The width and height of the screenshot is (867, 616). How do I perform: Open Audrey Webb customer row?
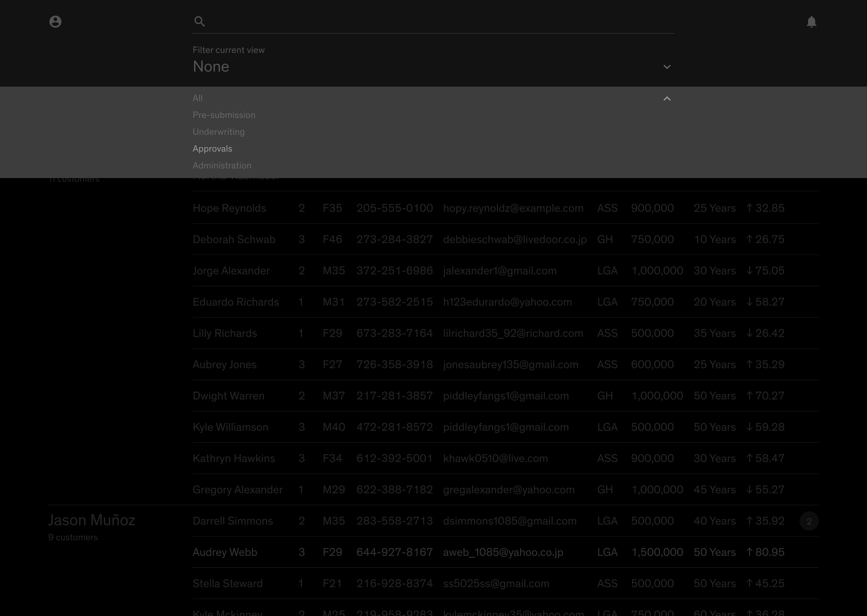tap(225, 552)
